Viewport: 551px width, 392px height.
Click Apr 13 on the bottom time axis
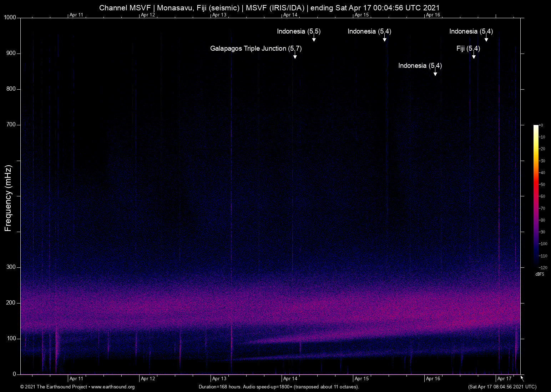click(x=219, y=379)
